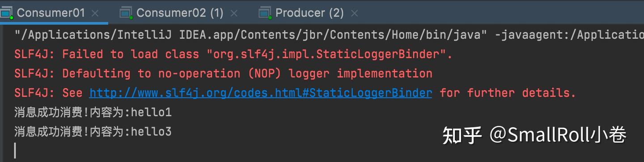Close the Consumer02 (1) tab
644x162 pixels.
[234, 13]
